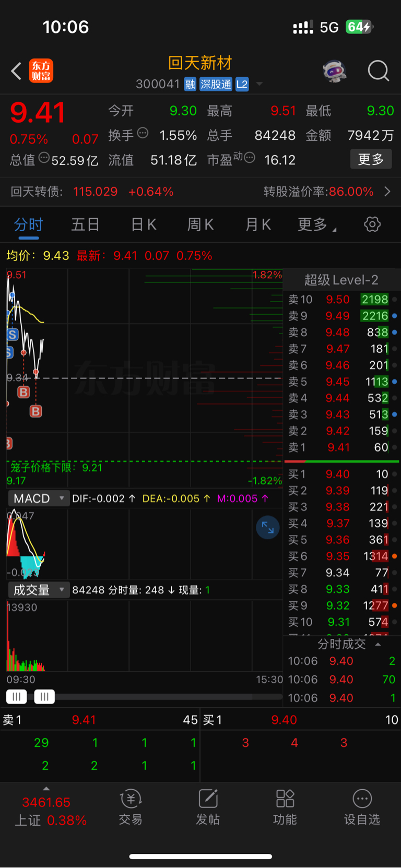401x868 pixels.
Task: Tap the 设自选 watchlist icon
Action: (x=362, y=807)
